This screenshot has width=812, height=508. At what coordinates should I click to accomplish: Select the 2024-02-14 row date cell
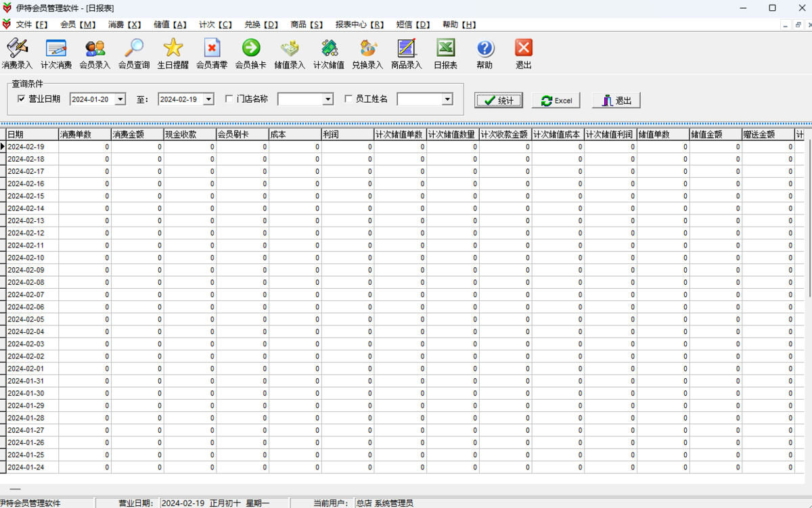point(32,208)
